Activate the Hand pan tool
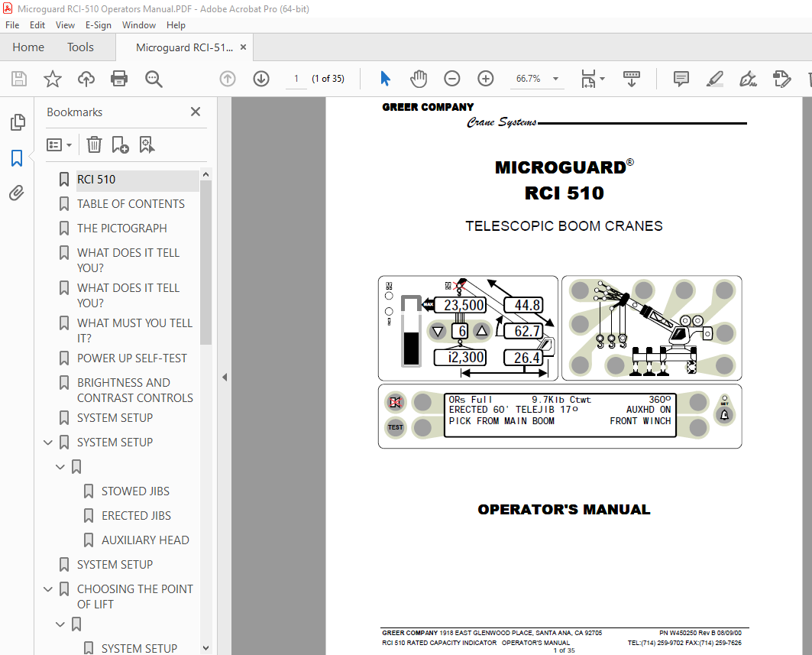812x655 pixels. coord(419,79)
